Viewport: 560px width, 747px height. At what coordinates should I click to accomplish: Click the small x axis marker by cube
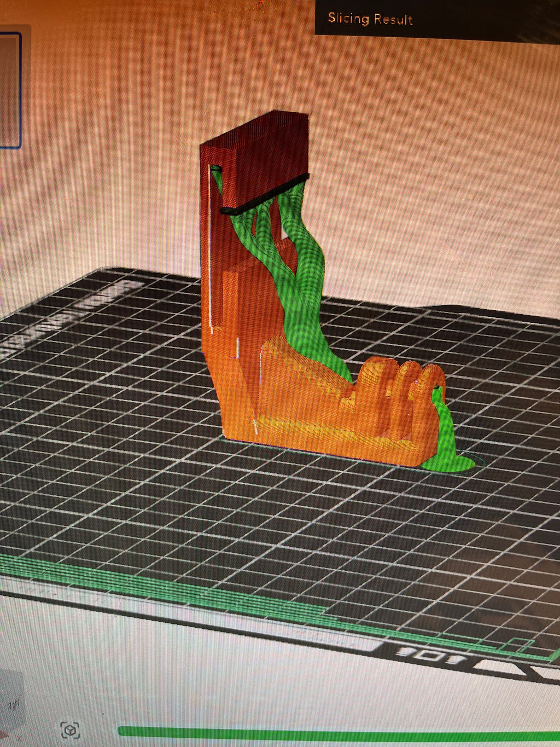tap(20, 738)
